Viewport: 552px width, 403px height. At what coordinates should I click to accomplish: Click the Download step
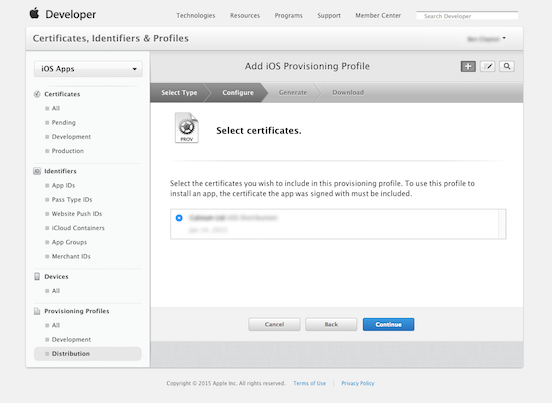[x=348, y=93]
